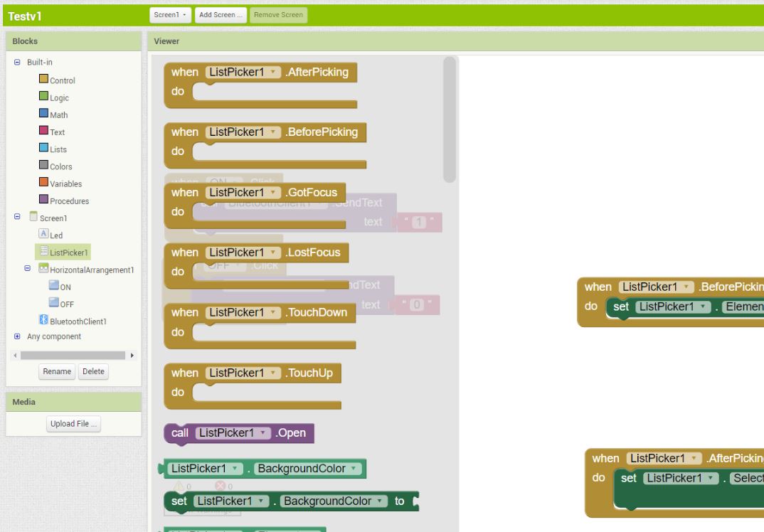Open the Screen1 screen selector dropdown
The height and width of the screenshot is (532, 764).
[169, 15]
